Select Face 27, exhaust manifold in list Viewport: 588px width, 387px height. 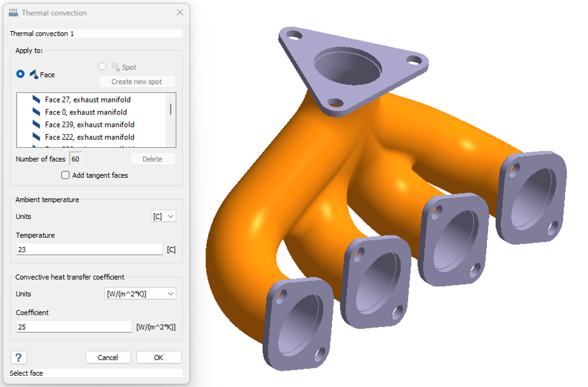[x=87, y=99]
